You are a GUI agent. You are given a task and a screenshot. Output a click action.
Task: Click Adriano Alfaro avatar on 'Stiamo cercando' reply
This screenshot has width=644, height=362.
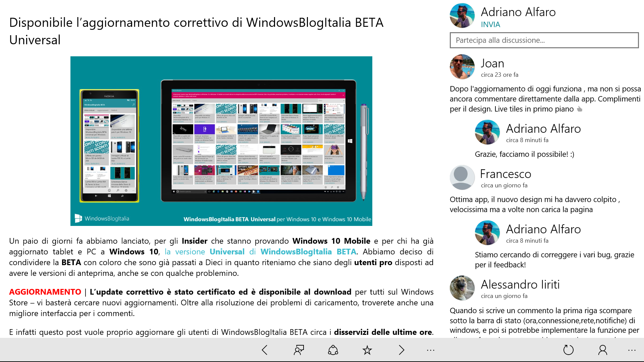[x=487, y=233]
